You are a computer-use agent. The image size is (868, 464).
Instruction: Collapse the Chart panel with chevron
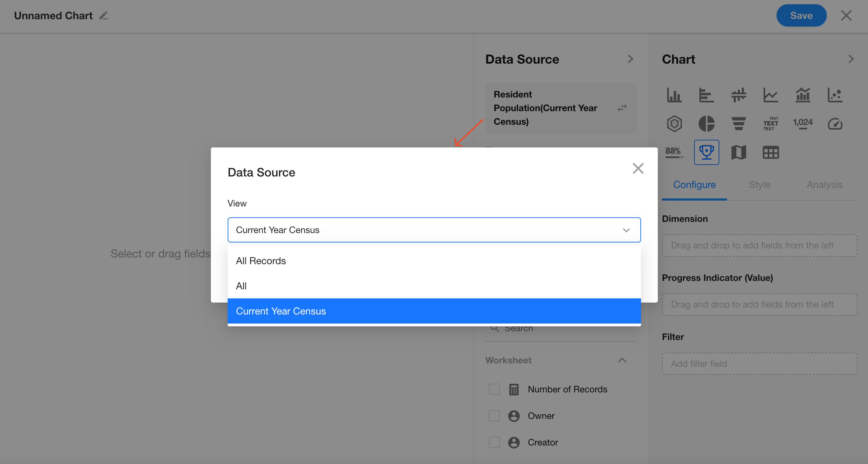click(851, 59)
